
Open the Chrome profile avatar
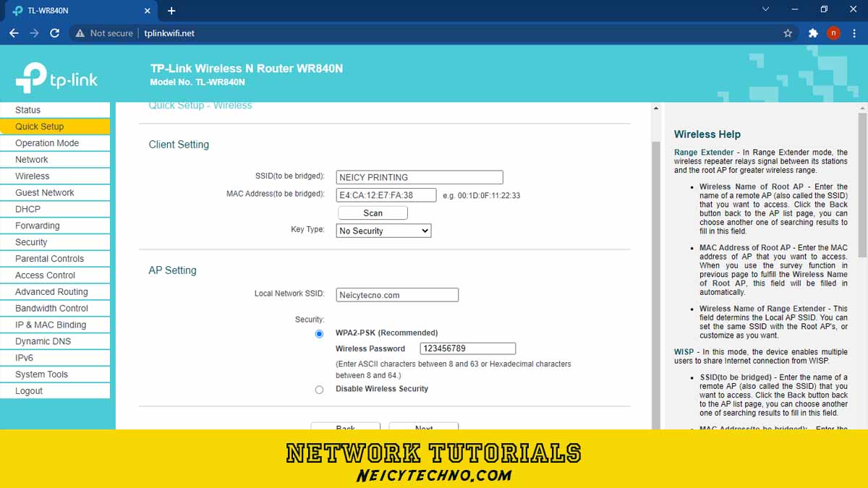click(833, 33)
